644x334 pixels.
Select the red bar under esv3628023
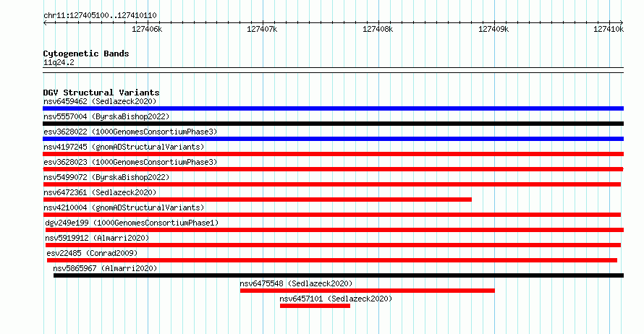(333, 169)
